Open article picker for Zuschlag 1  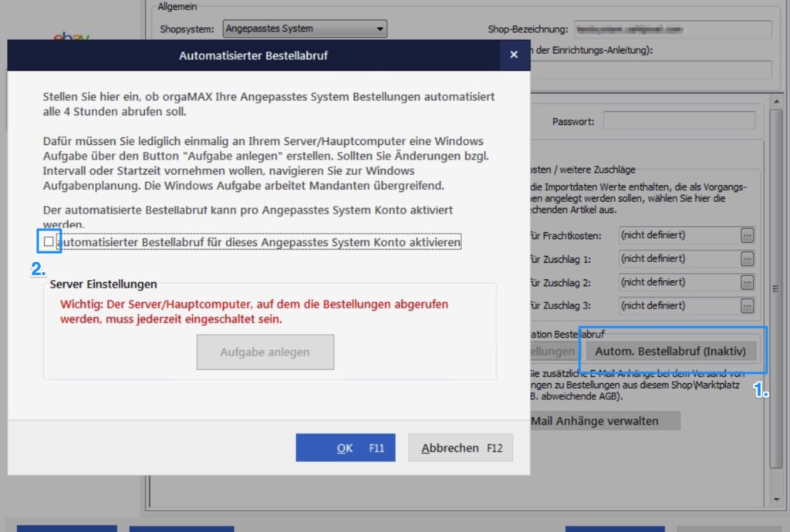(747, 259)
